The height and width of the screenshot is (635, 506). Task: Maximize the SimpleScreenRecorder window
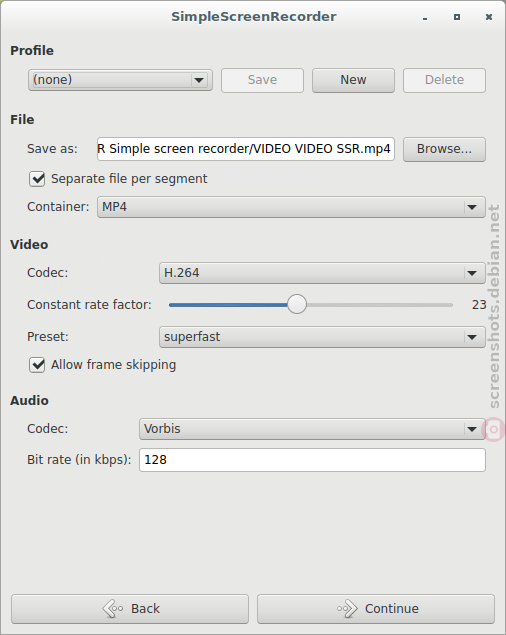pos(457,17)
